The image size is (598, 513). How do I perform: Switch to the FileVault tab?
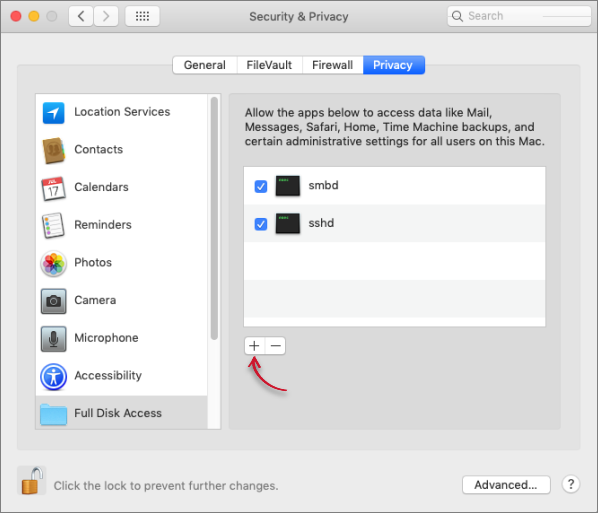tap(269, 65)
